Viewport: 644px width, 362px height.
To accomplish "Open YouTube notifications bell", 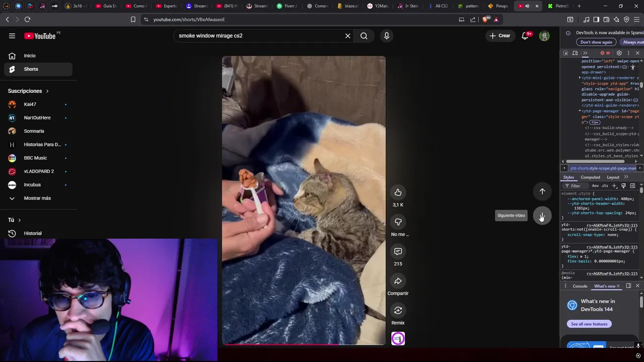I will click(x=525, y=36).
